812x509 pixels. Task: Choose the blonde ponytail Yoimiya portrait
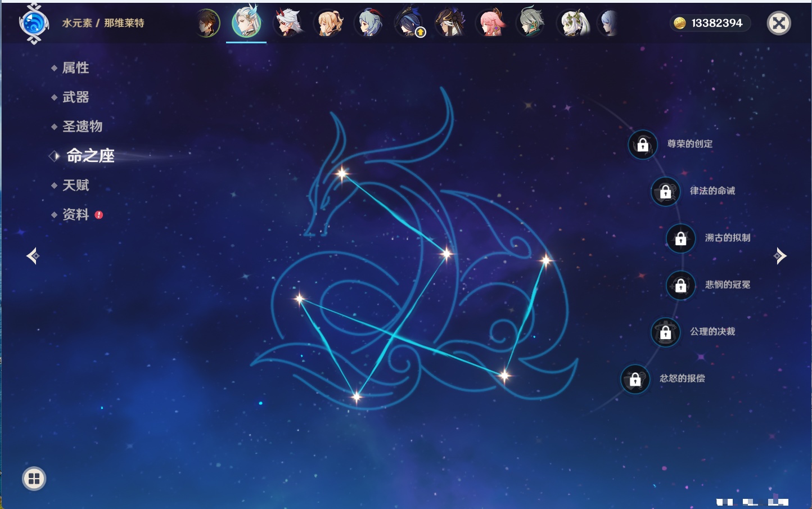tap(328, 24)
